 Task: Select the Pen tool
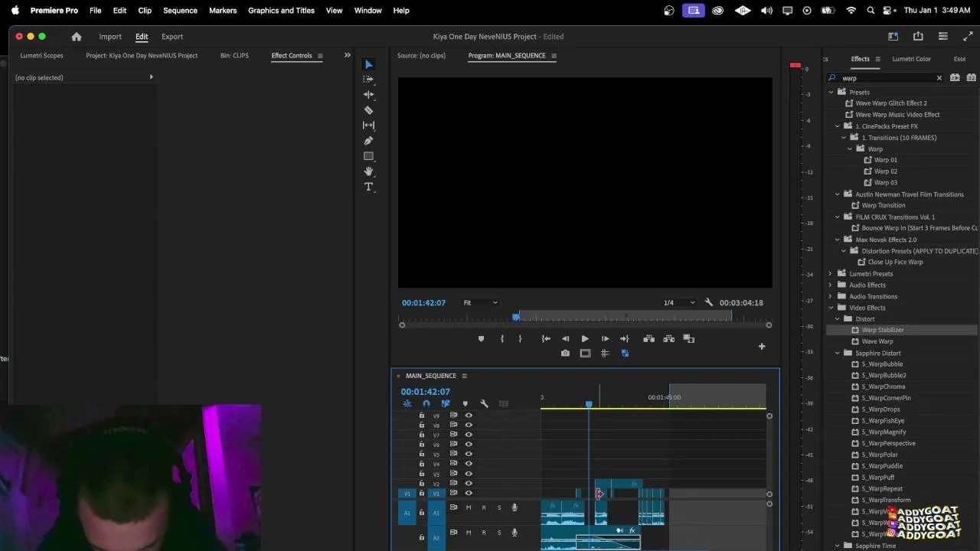(x=368, y=141)
